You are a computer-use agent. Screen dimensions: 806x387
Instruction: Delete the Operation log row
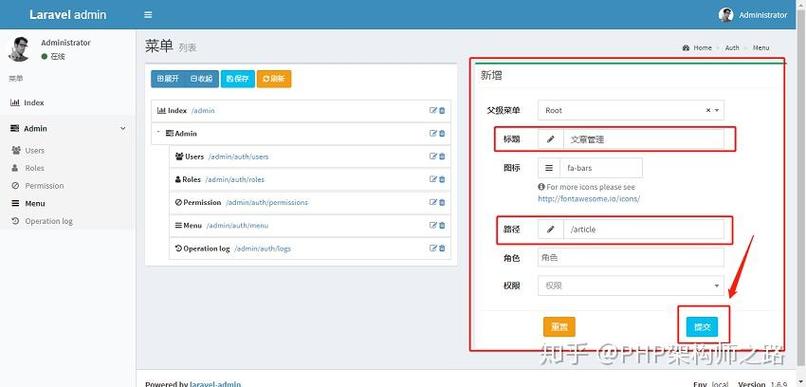442,248
